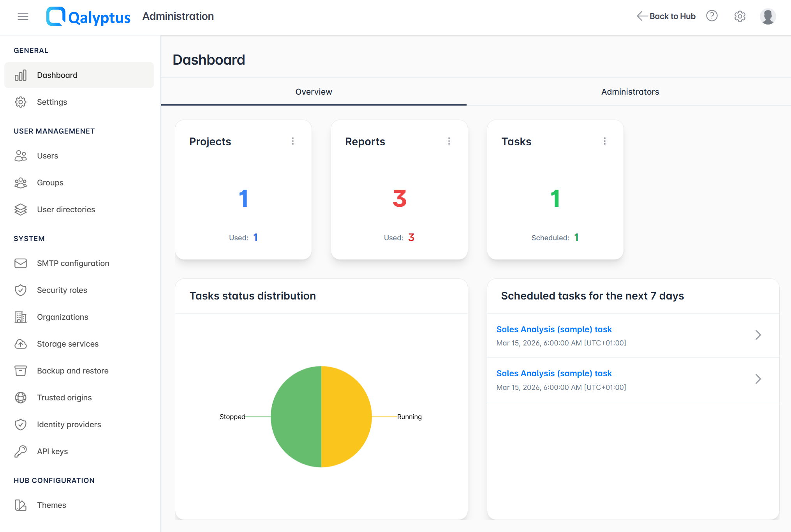This screenshot has width=791, height=532.
Task: Open the Reports card options menu
Action: pos(449,141)
